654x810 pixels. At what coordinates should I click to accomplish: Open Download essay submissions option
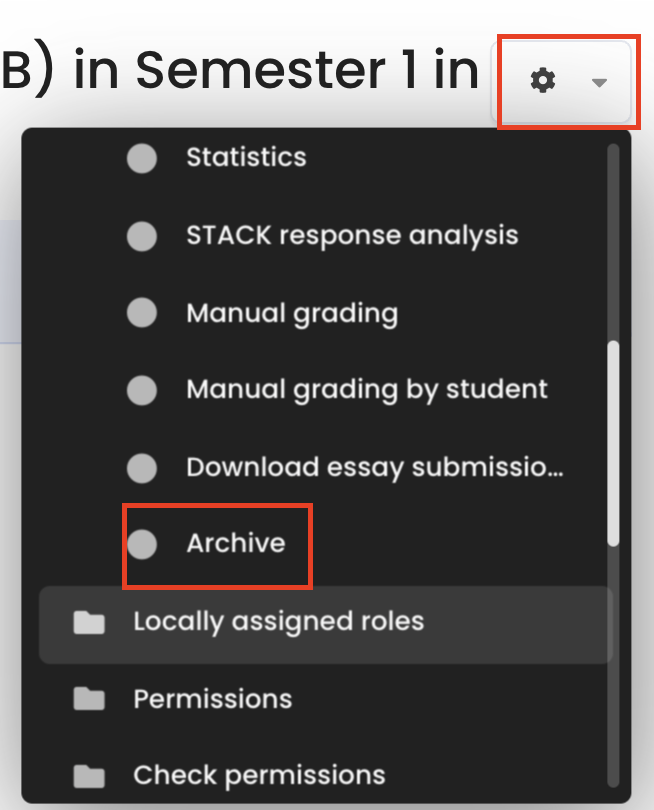click(x=375, y=467)
